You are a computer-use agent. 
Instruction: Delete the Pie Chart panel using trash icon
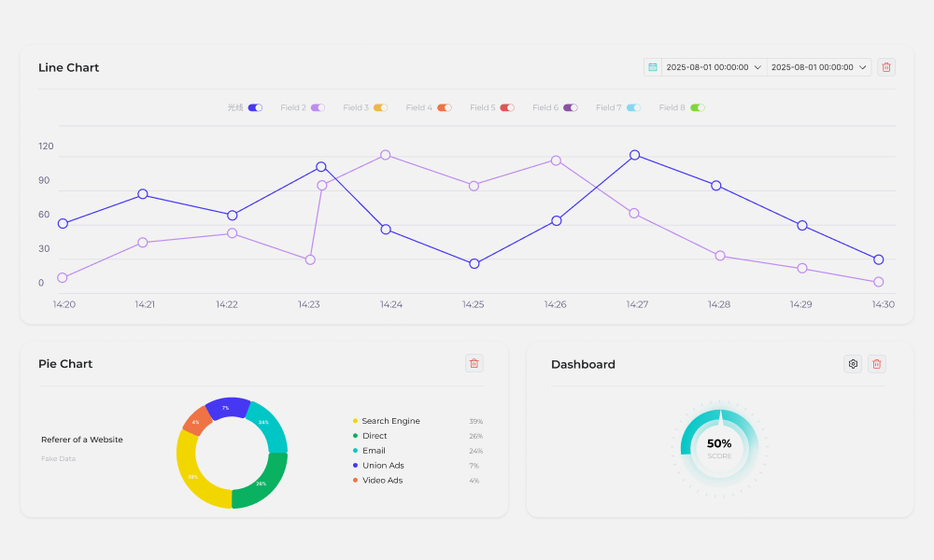pos(474,364)
